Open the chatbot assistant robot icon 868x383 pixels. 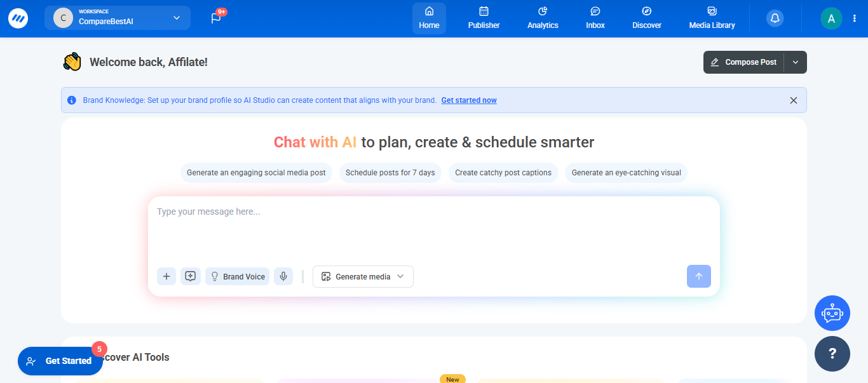(832, 313)
